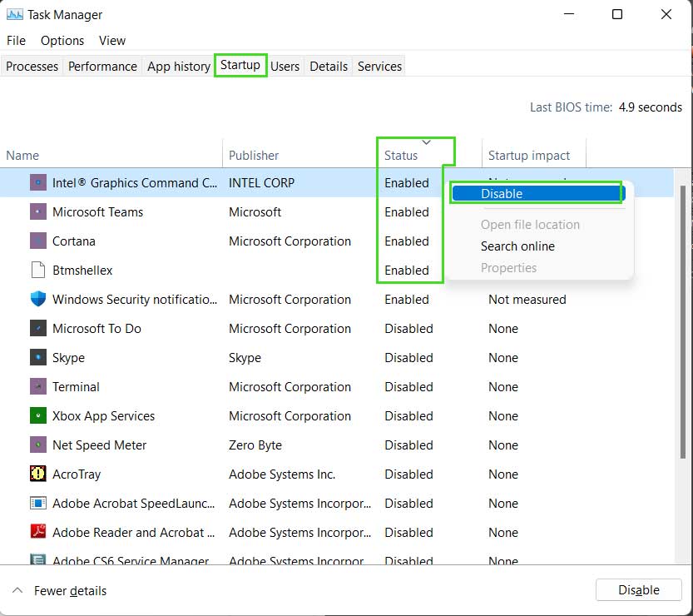Click Open file location in context menu
The width and height of the screenshot is (693, 616).
click(530, 225)
